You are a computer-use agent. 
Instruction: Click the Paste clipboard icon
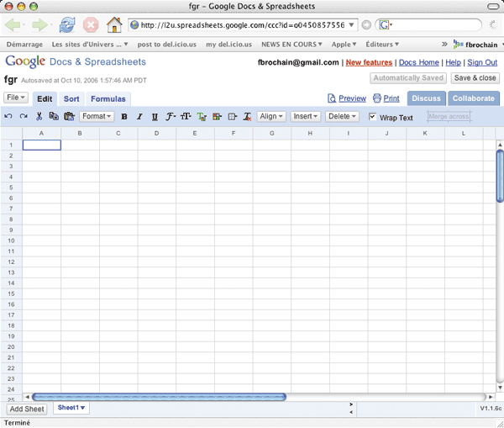pyautogui.click(x=69, y=117)
